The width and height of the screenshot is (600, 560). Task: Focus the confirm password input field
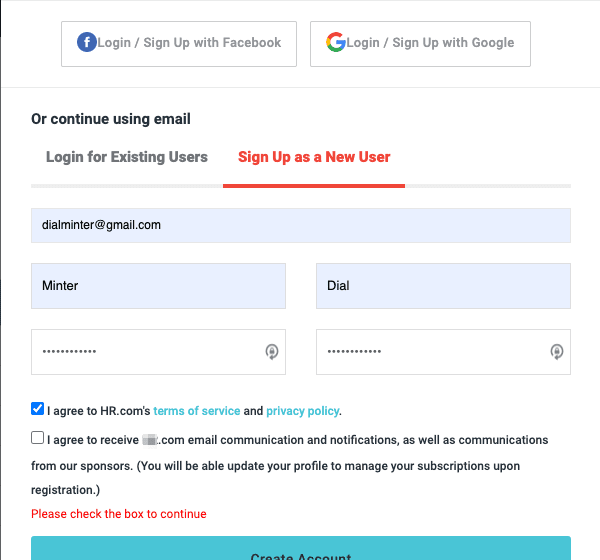[x=430, y=352]
